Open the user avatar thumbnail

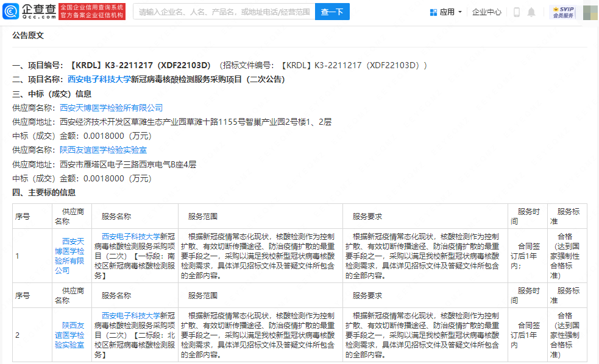(x=590, y=12)
